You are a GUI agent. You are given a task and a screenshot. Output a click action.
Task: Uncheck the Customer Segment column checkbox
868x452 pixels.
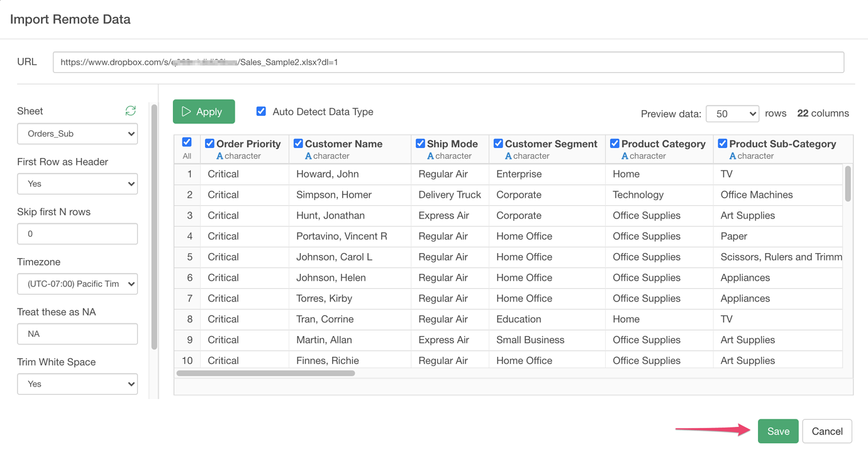click(498, 144)
